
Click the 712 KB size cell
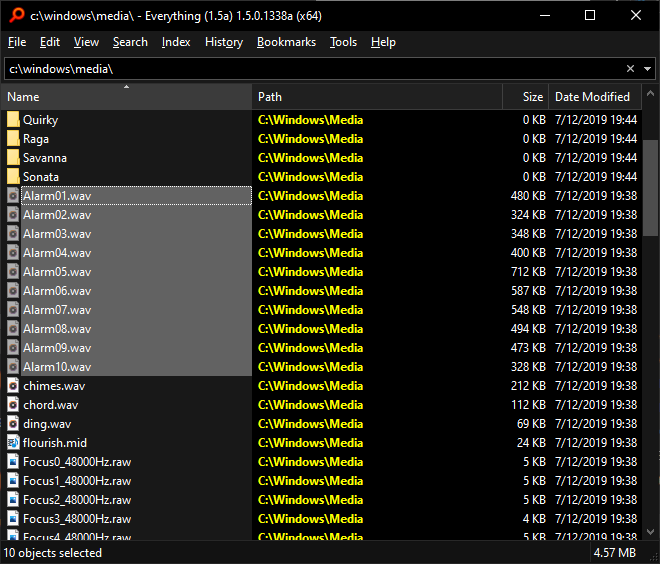528,272
